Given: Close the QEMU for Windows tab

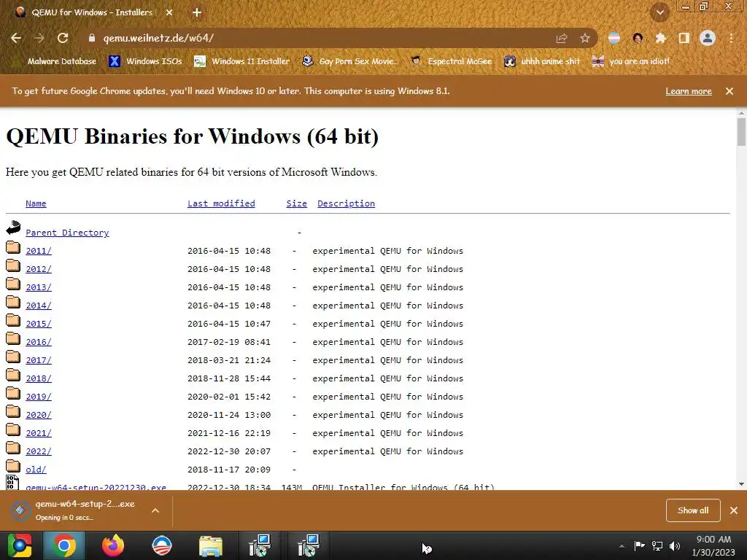Looking at the screenshot, I should [169, 13].
